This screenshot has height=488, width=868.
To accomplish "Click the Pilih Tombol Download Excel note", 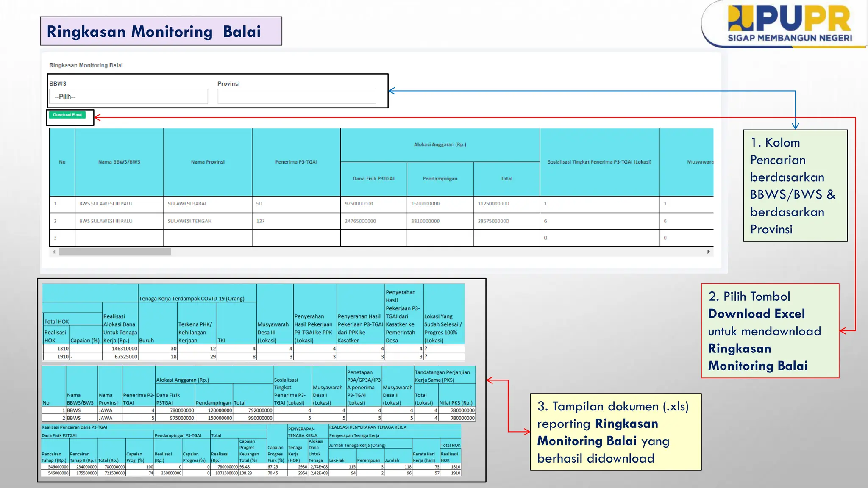I will 770,331.
